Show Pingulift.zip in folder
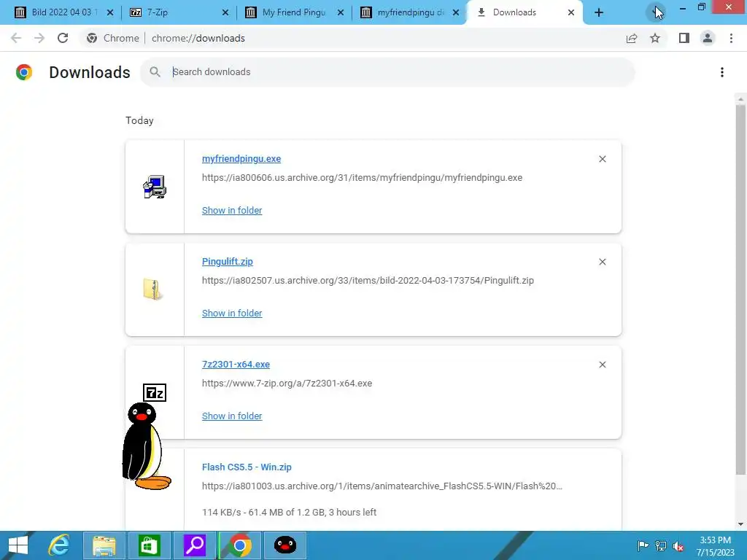Viewport: 747px width, 560px height. coord(232,314)
